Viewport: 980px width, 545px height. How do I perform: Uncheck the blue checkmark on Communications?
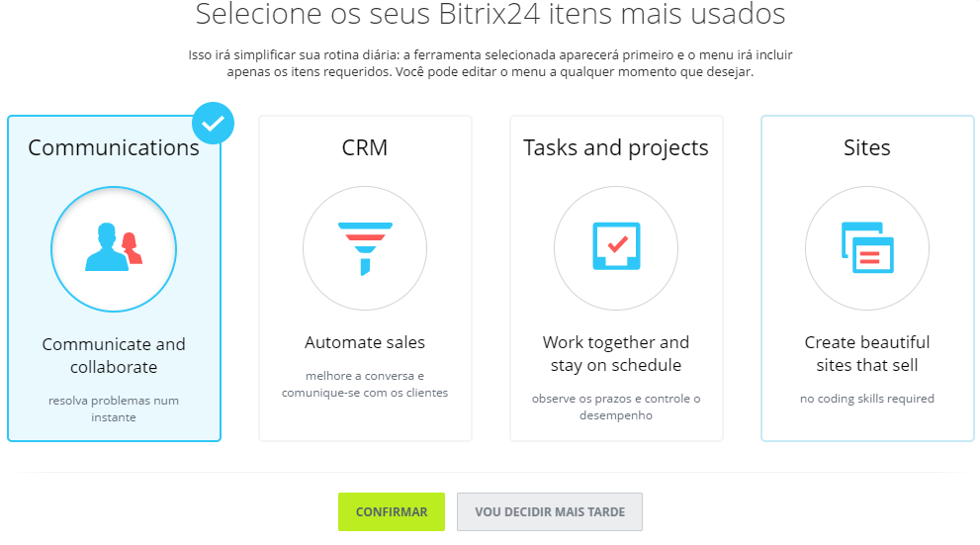212,124
